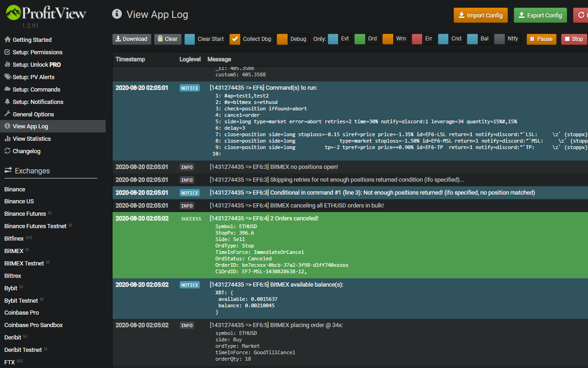The image size is (588, 368).
Task: Click the wrench icon beside General Options
Action: [x=7, y=114]
